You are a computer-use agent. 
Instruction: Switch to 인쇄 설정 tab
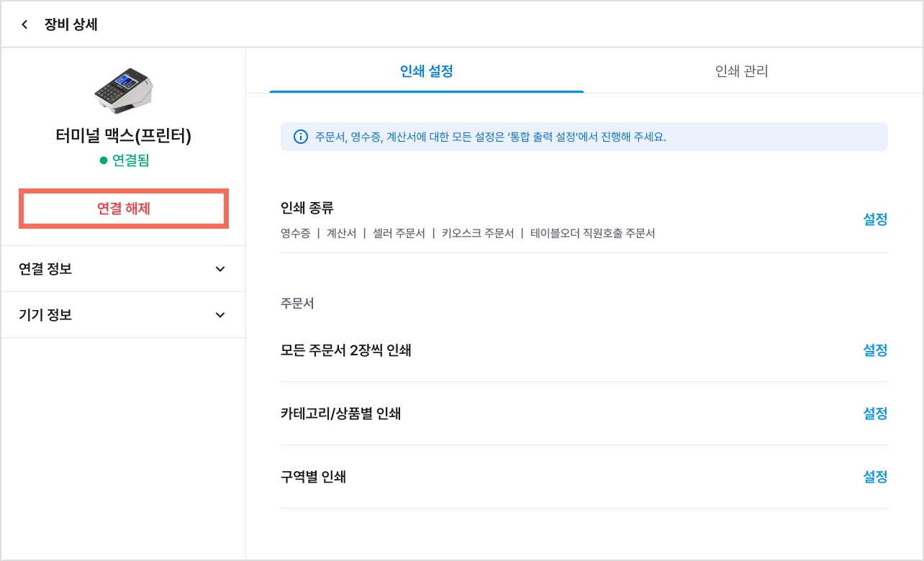pyautogui.click(x=427, y=71)
